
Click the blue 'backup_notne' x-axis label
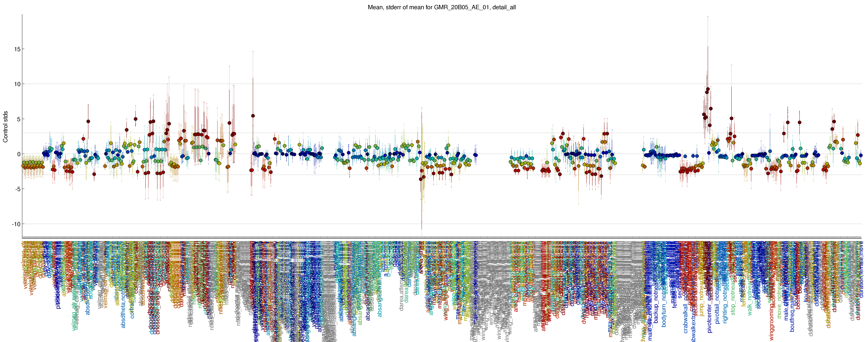tap(656, 305)
